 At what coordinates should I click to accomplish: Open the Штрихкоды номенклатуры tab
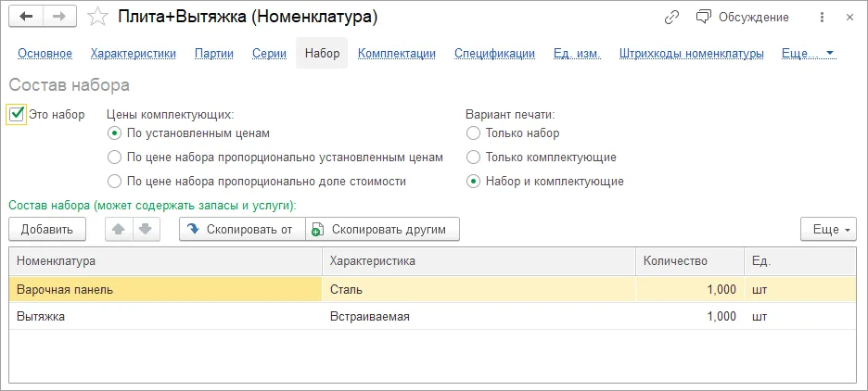click(692, 53)
